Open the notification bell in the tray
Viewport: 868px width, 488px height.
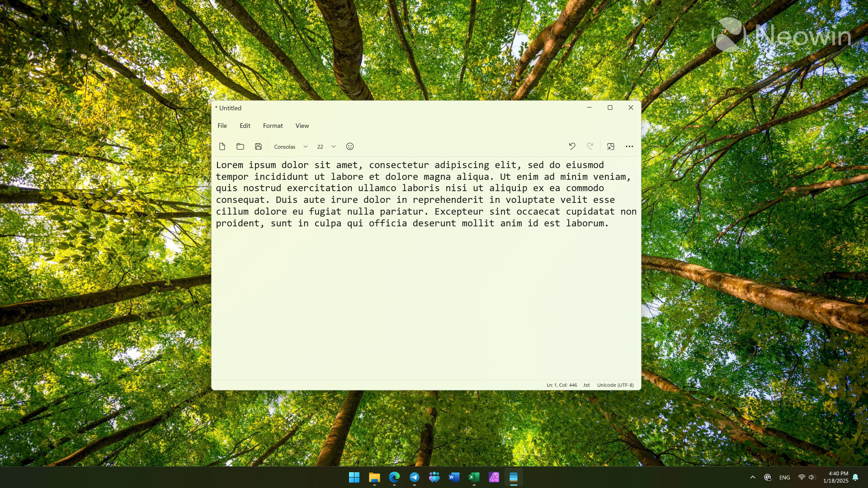click(x=855, y=477)
